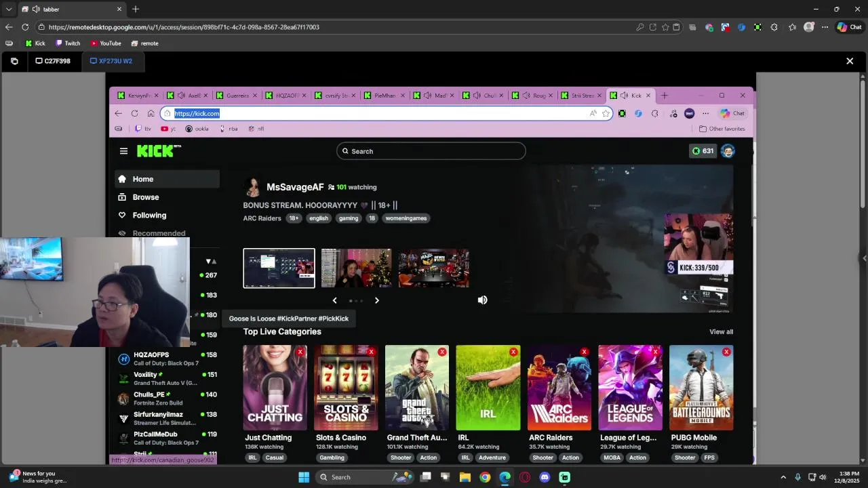868x488 pixels.
Task: Select the 18+ stream tag
Action: [x=294, y=218]
